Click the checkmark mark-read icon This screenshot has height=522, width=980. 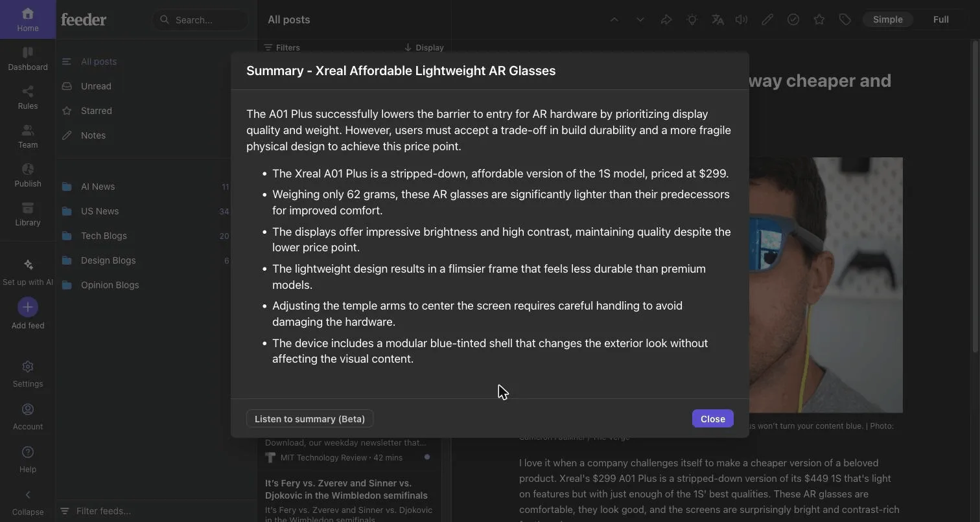point(793,19)
